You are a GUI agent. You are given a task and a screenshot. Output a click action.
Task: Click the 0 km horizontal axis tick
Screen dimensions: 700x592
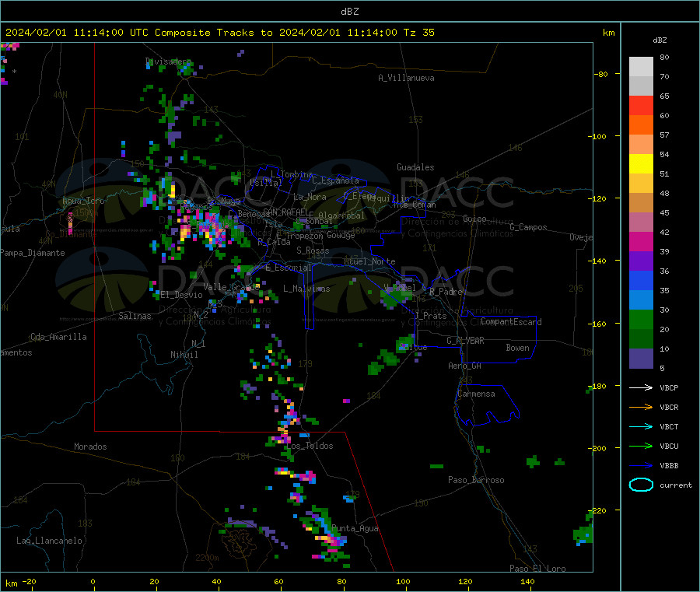(x=93, y=581)
